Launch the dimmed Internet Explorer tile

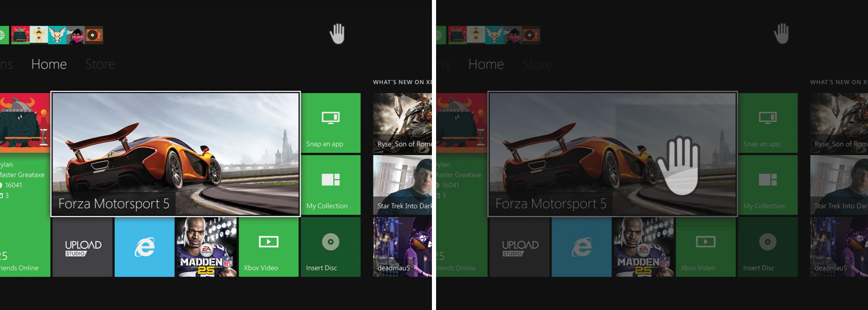pos(582,247)
